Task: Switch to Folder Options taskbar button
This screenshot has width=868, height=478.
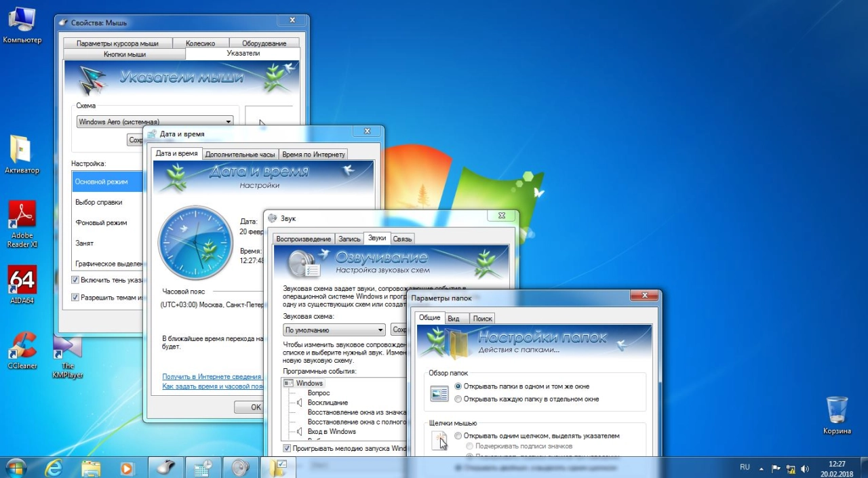Action: point(278,468)
